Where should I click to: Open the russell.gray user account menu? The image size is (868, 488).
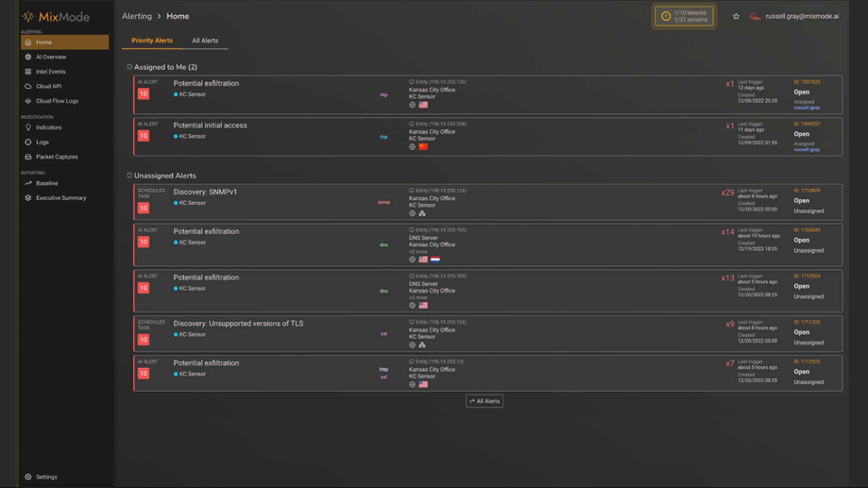[802, 16]
